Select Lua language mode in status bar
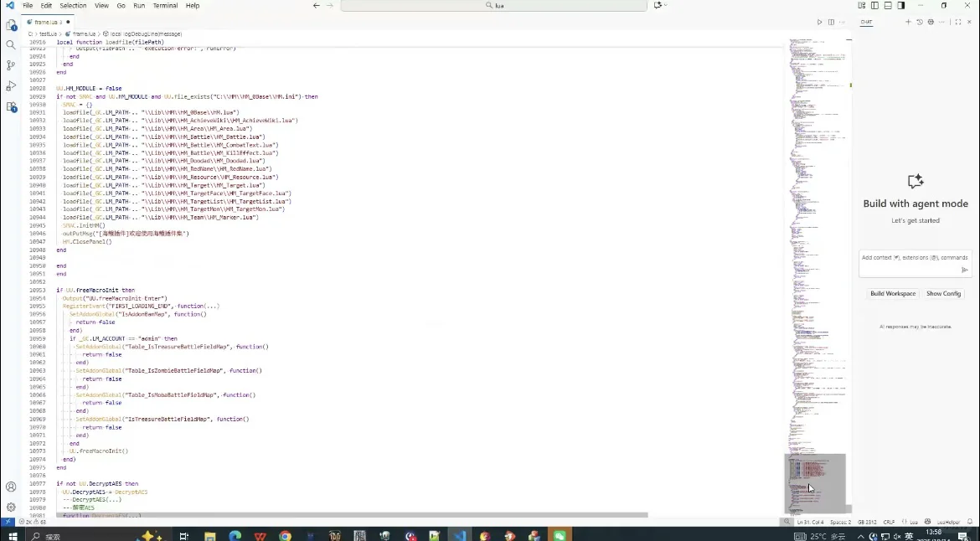980x541 pixels. pos(913,522)
